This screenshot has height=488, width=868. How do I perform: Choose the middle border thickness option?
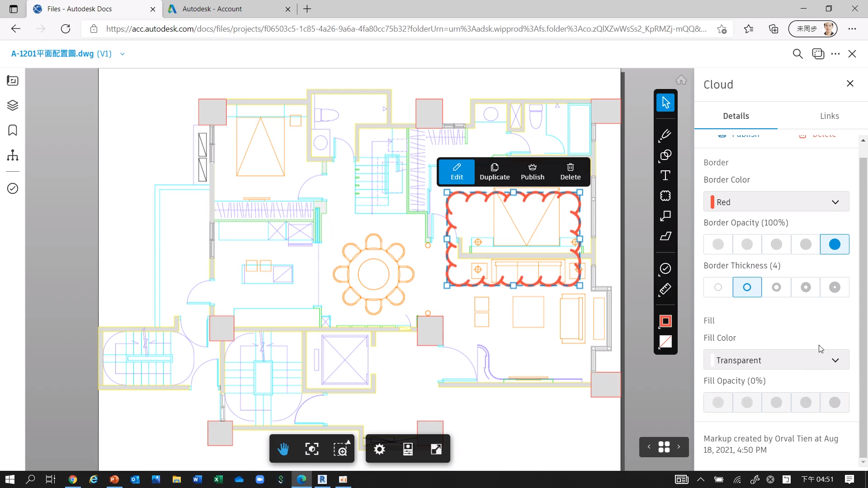776,287
